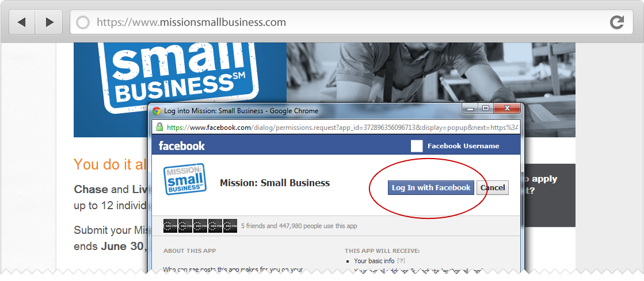
Task: Click the main missionsmallbusiness.com address field
Action: pos(351,22)
